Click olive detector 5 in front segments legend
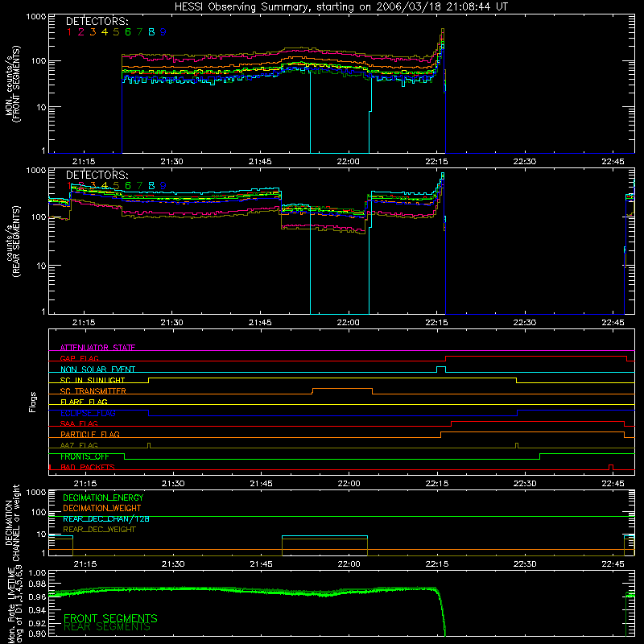The width and height of the screenshot is (644, 644). [116, 32]
